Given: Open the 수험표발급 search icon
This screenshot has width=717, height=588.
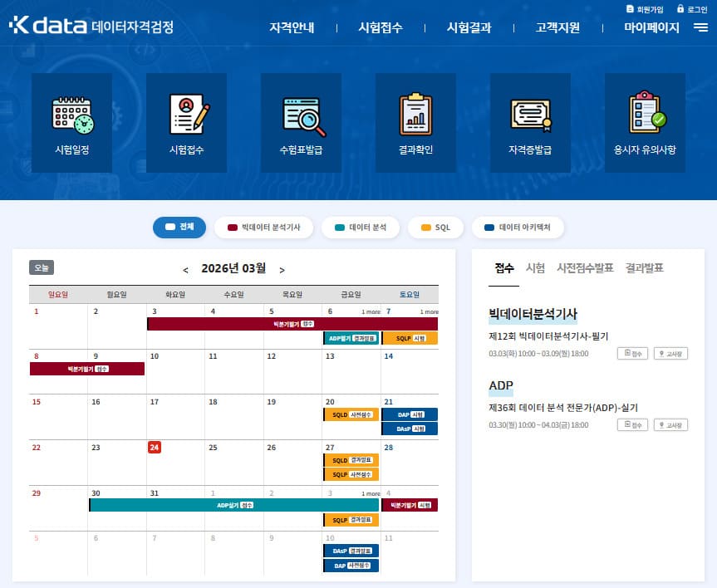Looking at the screenshot, I should coord(301,112).
